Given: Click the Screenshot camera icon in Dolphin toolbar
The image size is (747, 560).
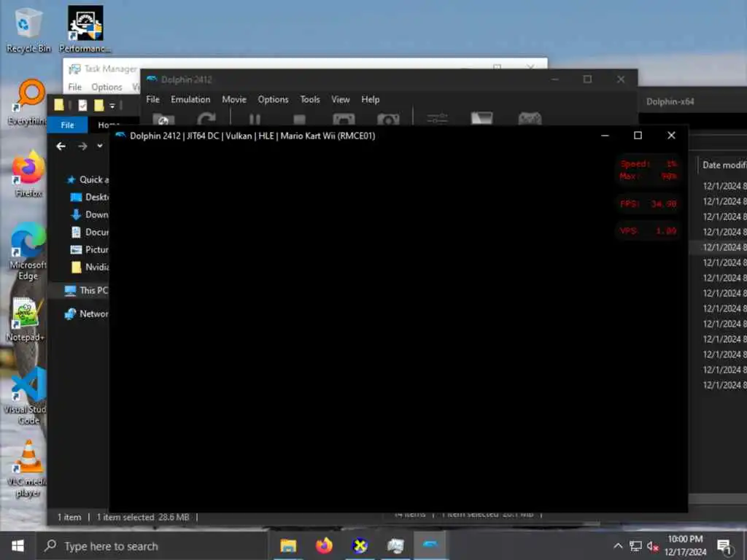Looking at the screenshot, I should 388,119.
